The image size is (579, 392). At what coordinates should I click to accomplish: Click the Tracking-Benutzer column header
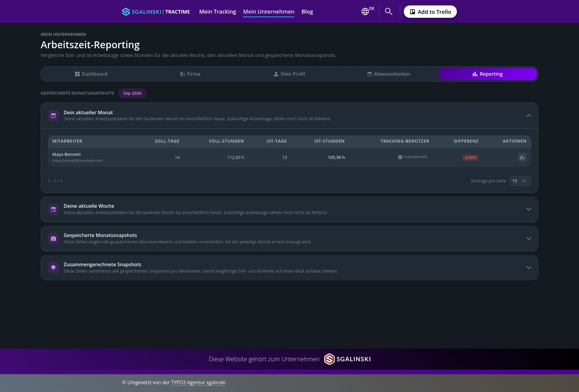point(405,141)
